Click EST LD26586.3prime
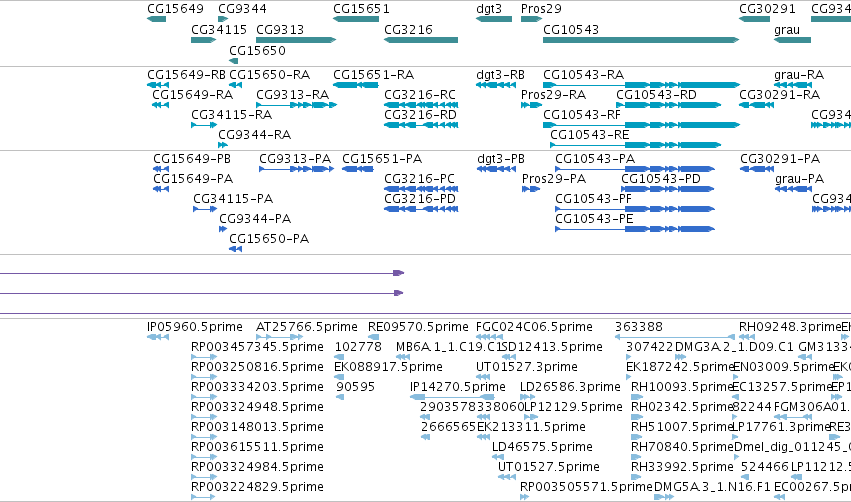 click(570, 387)
